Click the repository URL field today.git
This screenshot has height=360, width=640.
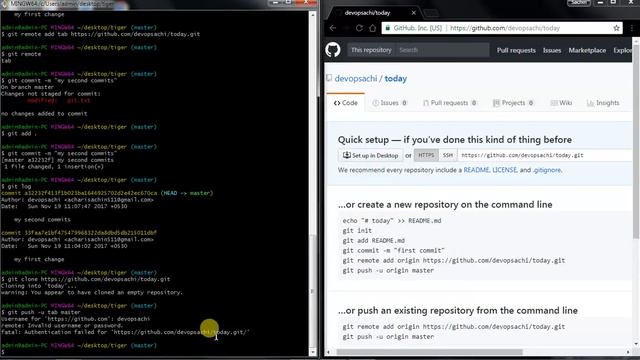(545, 155)
